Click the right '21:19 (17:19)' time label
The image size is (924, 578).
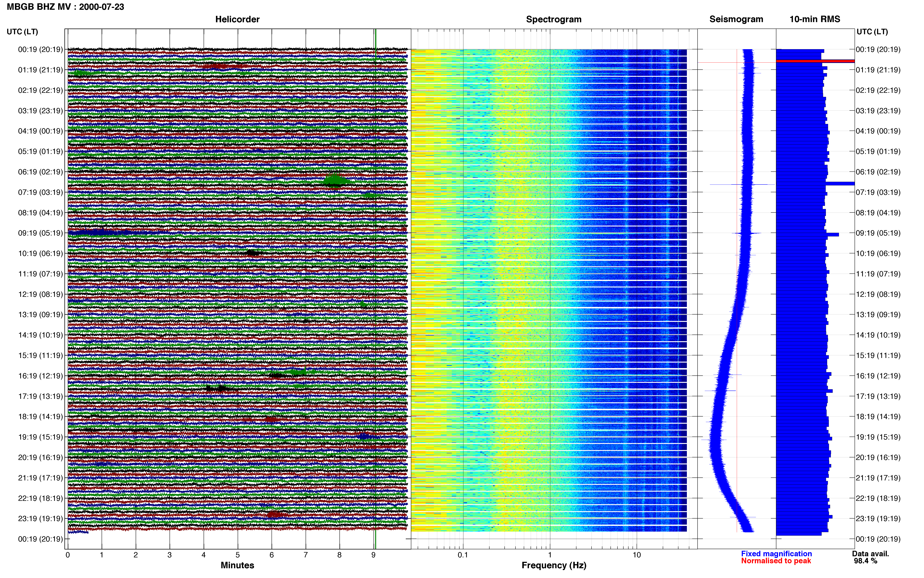point(878,478)
